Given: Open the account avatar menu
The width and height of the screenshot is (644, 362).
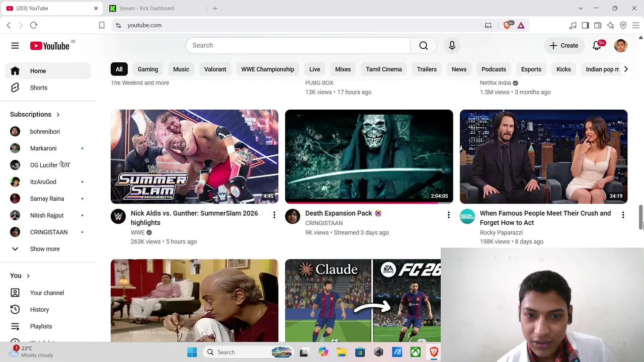Looking at the screenshot, I should 621,45.
